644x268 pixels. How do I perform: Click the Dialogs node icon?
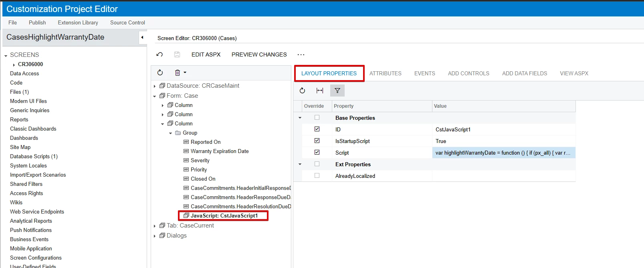tap(162, 236)
